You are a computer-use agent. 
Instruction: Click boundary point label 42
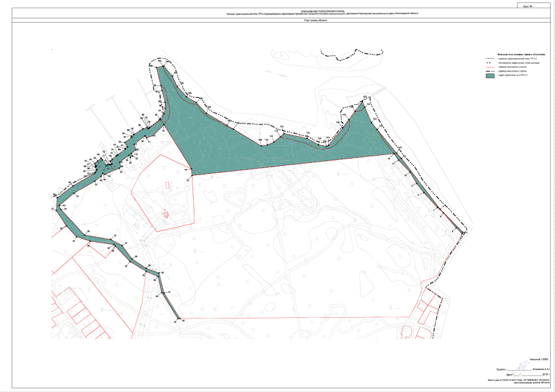point(175,321)
